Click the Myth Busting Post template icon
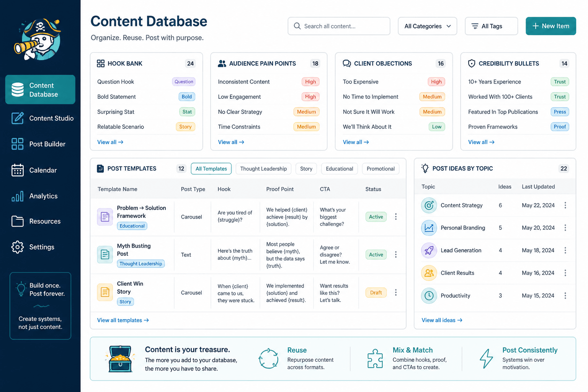This screenshot has width=588, height=392. tap(105, 255)
